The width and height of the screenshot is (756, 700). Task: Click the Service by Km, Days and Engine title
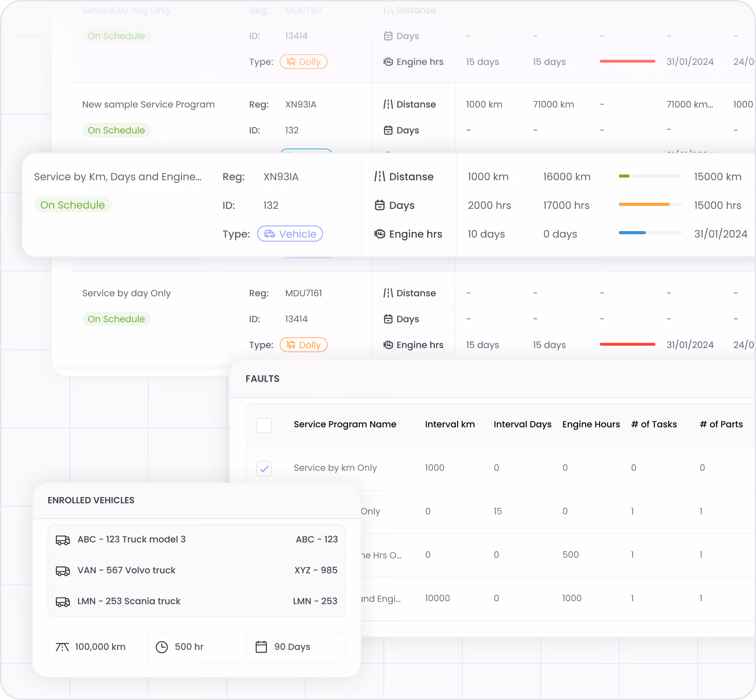118,177
